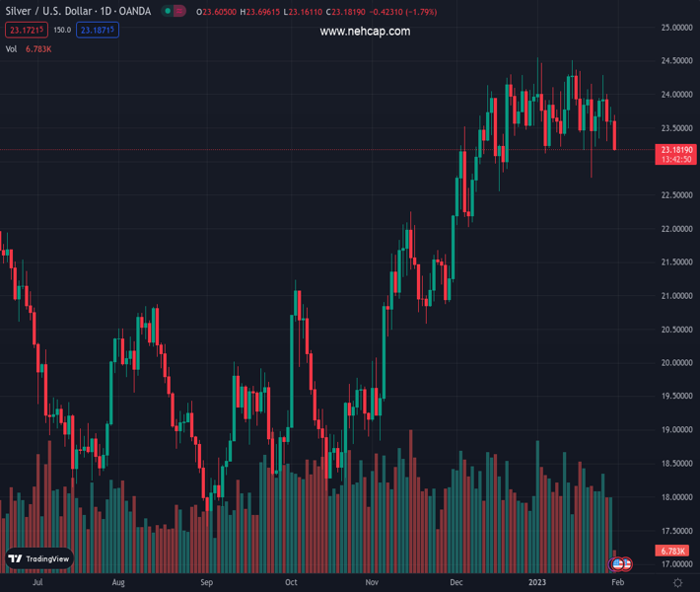Viewport: 700px width, 592px height.
Task: Click the www.nehcap.com watermark text
Action: tap(365, 32)
